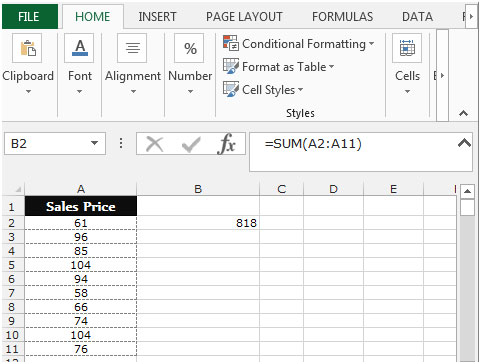
Task: Select row 10 header
Action: pyautogui.click(x=12, y=335)
